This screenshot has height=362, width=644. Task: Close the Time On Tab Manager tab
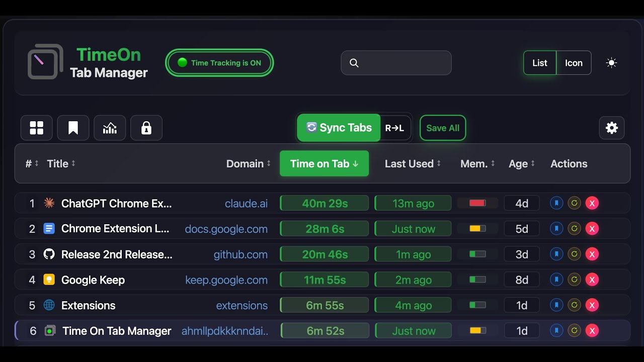[x=592, y=330]
